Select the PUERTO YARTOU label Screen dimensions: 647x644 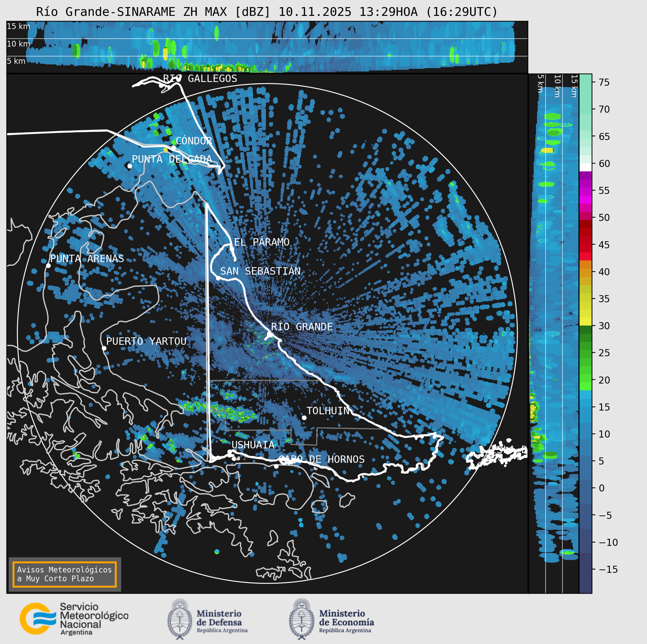pos(146,341)
